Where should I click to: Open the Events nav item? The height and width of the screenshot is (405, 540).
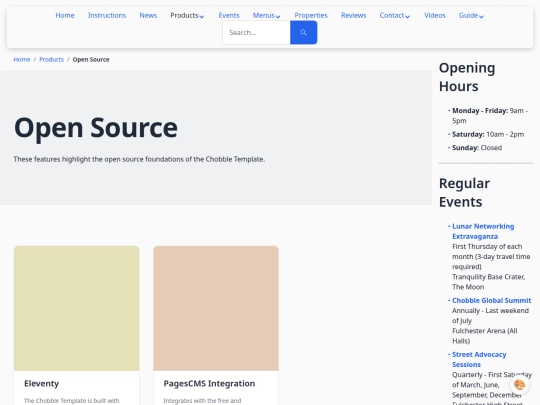click(x=229, y=15)
